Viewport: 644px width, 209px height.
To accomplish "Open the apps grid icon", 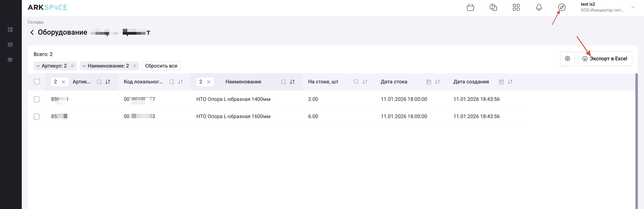I will [516, 7].
